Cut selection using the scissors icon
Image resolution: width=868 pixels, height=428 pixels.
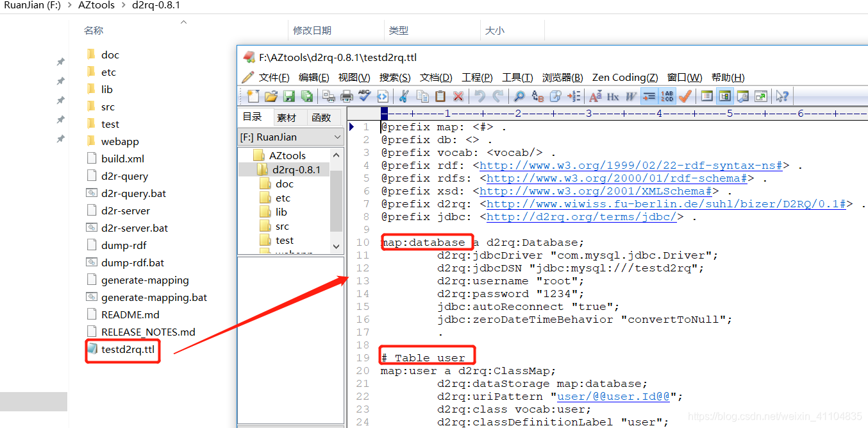(404, 96)
